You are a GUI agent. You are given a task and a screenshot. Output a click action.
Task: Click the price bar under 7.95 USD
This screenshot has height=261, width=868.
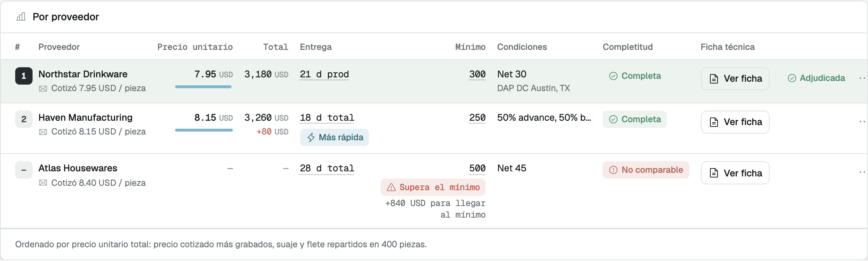click(x=203, y=87)
